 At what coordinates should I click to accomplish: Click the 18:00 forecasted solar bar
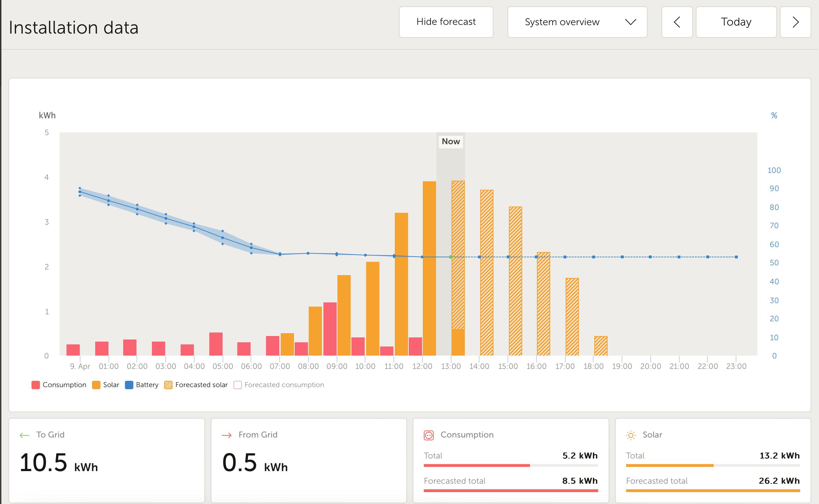pos(601,346)
